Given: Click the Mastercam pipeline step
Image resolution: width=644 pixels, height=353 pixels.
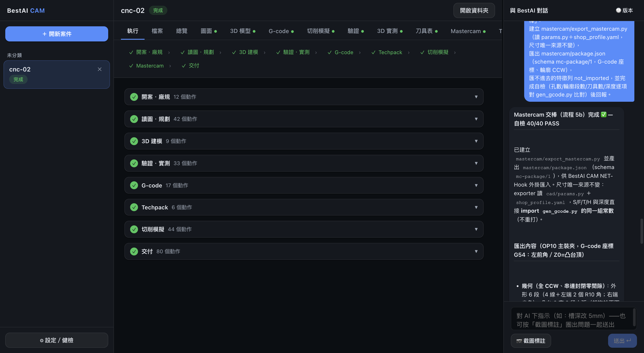Looking at the screenshot, I should pyautogui.click(x=147, y=66).
